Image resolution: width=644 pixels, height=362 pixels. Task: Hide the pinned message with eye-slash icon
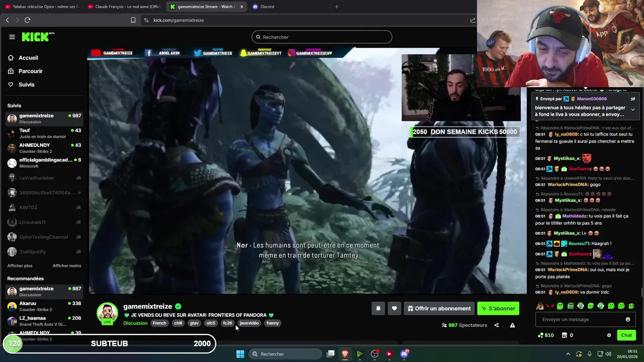pos(633,99)
